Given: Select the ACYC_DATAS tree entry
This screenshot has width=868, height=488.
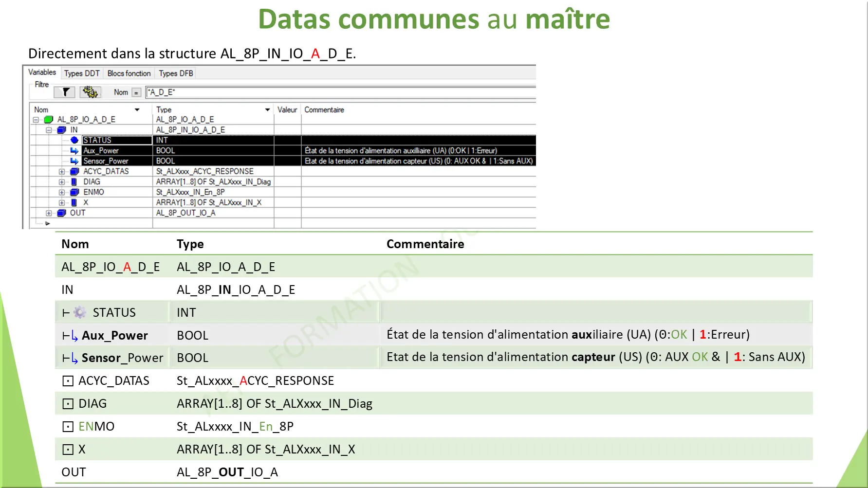Looking at the screenshot, I should 106,171.
